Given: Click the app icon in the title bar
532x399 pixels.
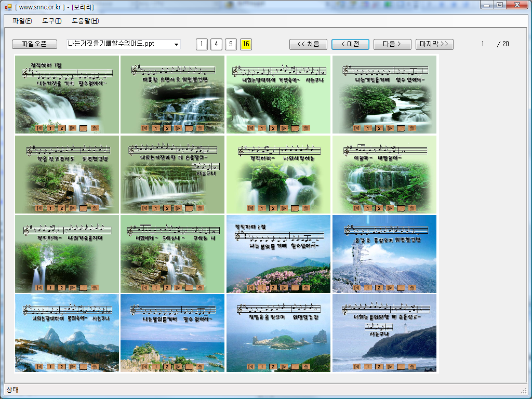Looking at the screenshot, I should tap(8, 5).
